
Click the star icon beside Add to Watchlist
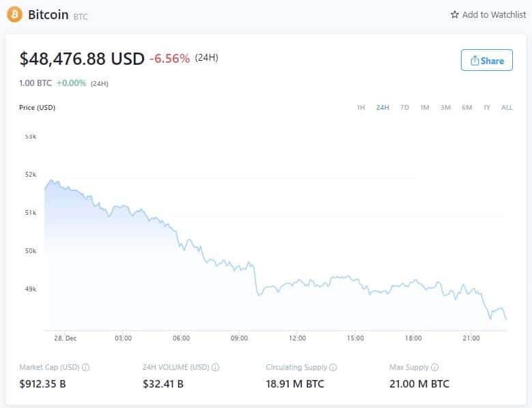(455, 14)
